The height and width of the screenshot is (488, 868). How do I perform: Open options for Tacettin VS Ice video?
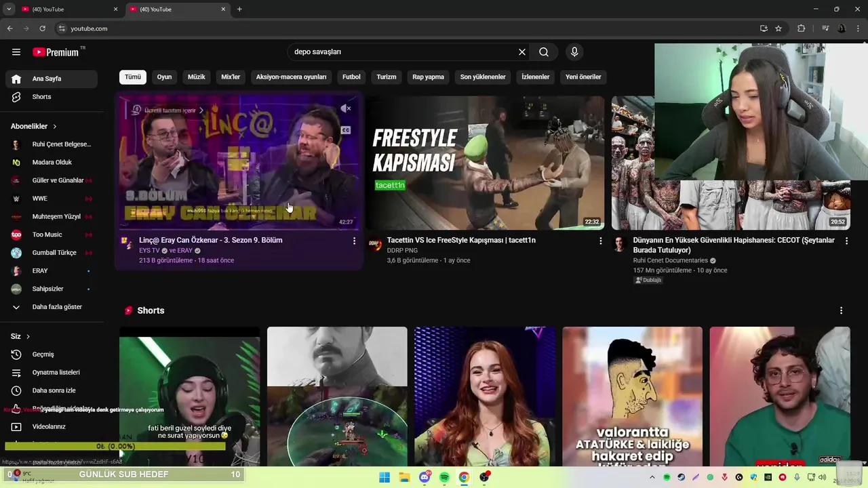600,241
